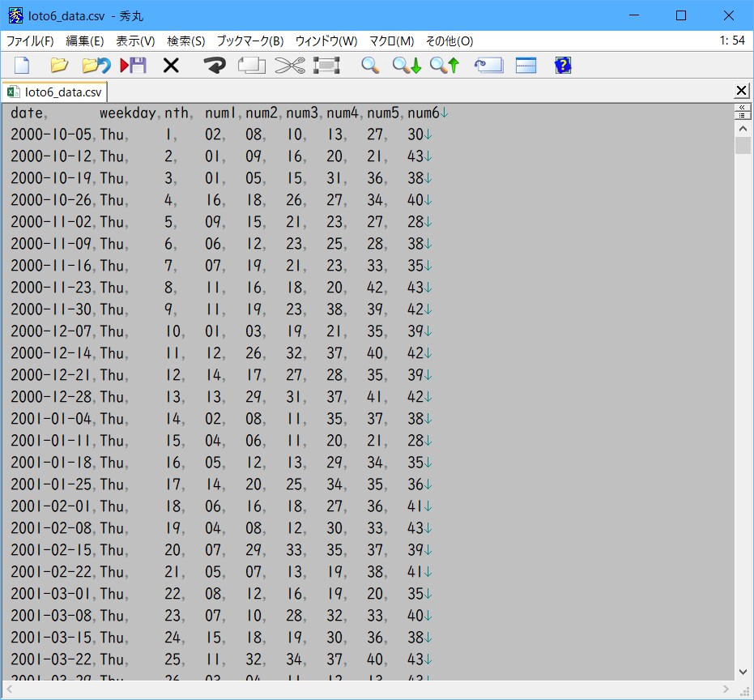Screen dimensions: 754x700
Task: Open search with the plain magnifier icon
Action: (x=370, y=65)
